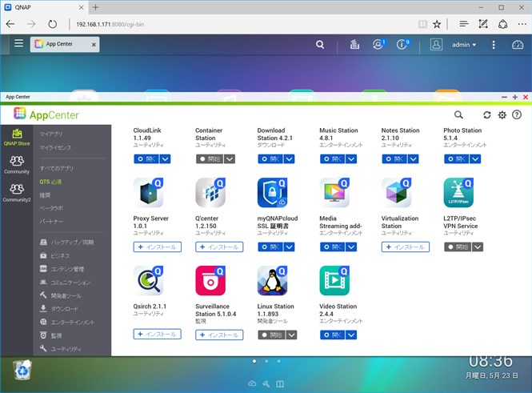Open the Community2 repository icon
The height and width of the screenshot is (393, 532).
click(x=17, y=193)
